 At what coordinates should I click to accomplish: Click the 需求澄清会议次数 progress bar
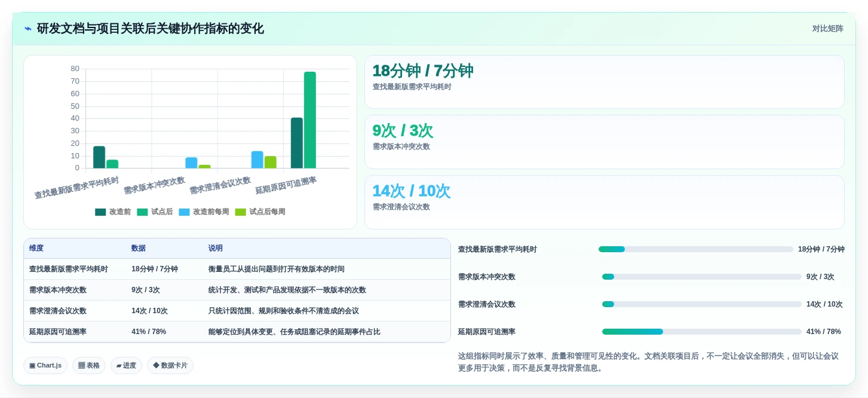(x=701, y=304)
